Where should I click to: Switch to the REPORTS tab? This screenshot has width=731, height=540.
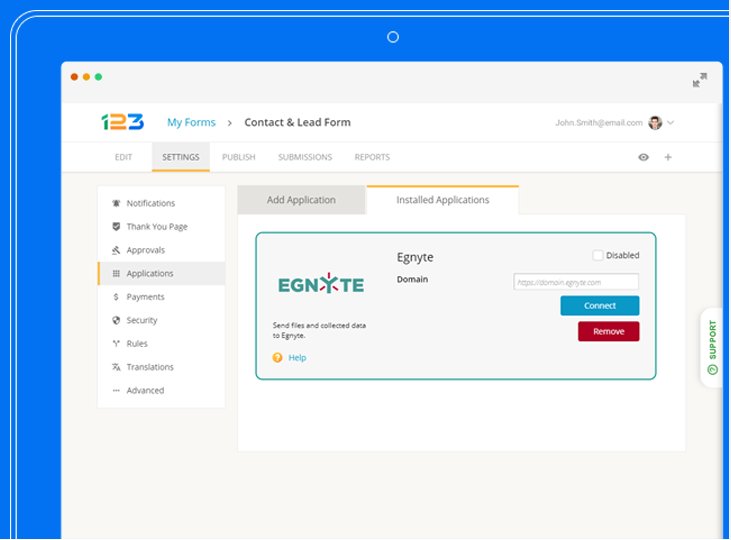coord(372,157)
